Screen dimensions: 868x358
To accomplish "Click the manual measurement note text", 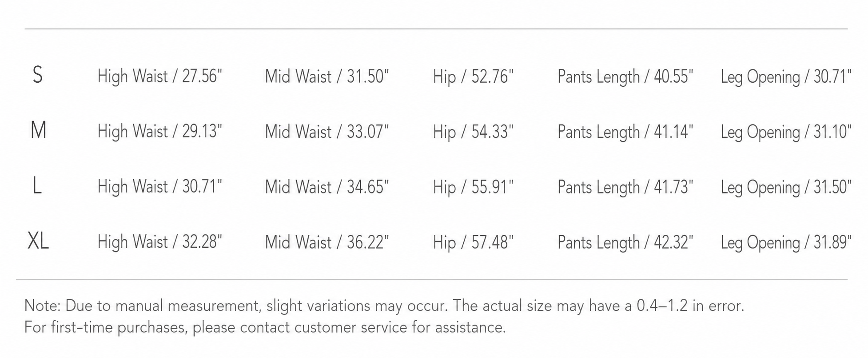I will 384,306.
